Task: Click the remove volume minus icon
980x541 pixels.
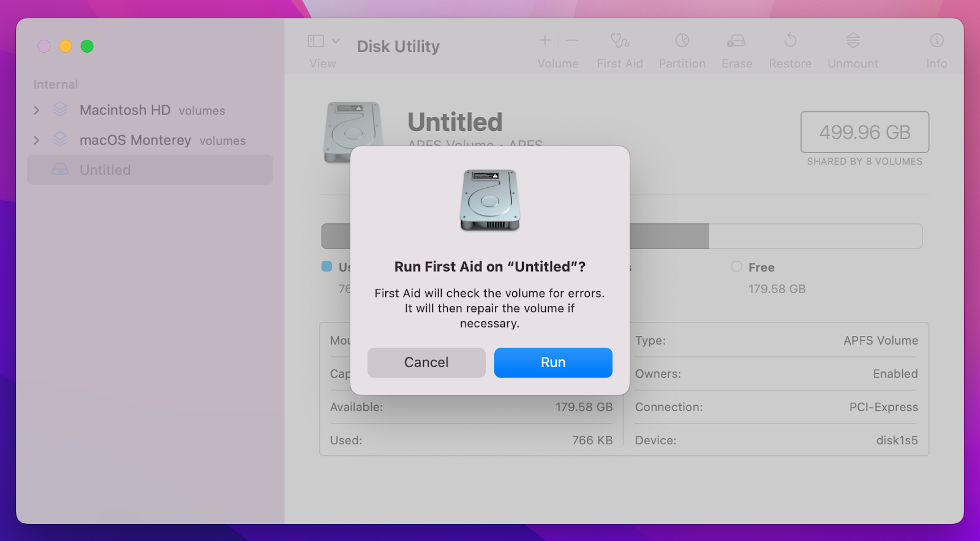Action: coord(572,41)
